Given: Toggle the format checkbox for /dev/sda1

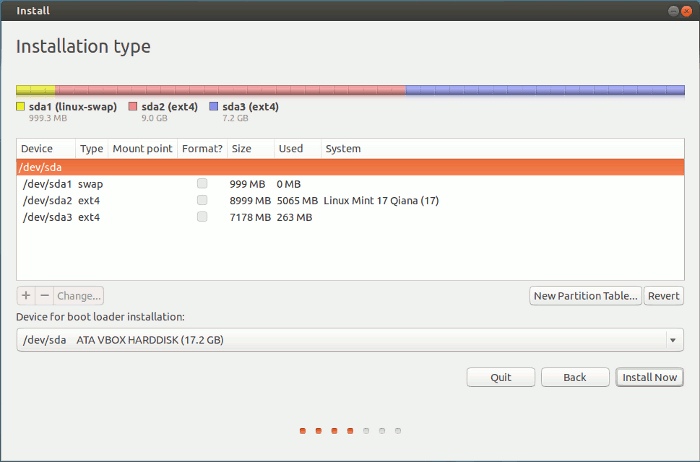Looking at the screenshot, I should click(203, 184).
